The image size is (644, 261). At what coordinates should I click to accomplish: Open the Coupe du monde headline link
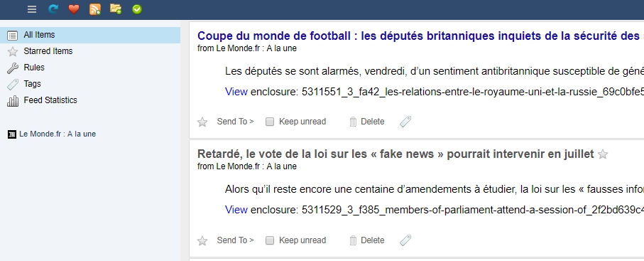[420, 36]
